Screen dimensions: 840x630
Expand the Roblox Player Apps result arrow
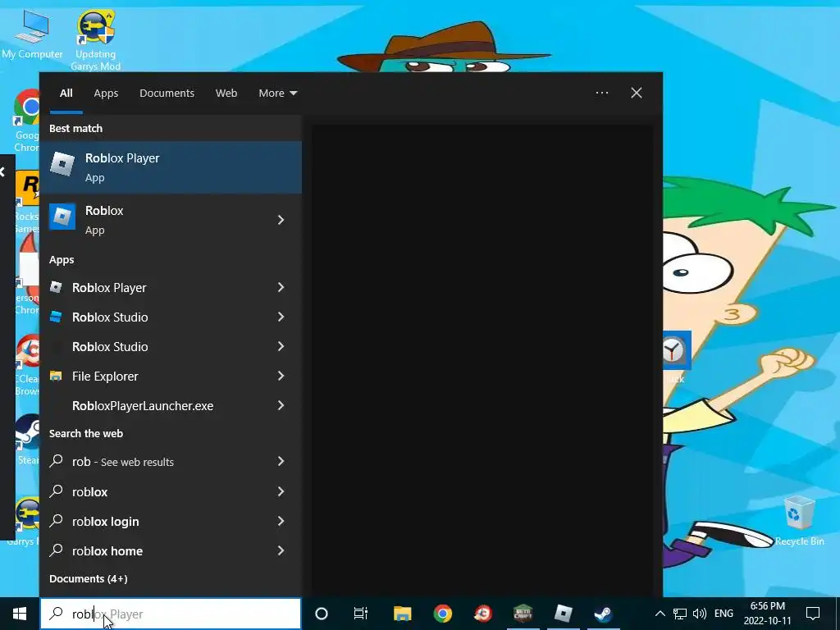pos(281,287)
